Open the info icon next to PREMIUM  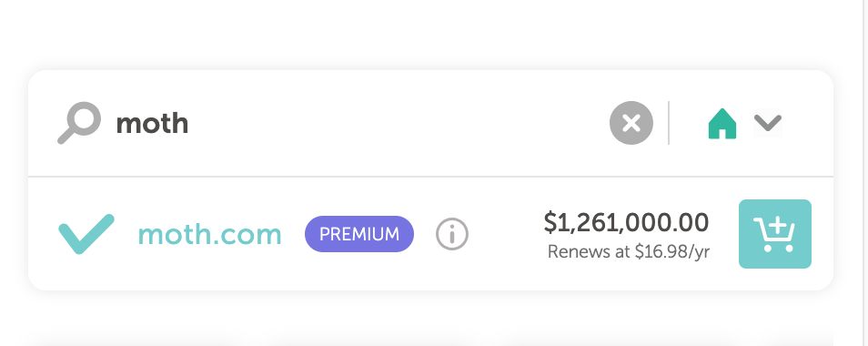pyautogui.click(x=451, y=234)
